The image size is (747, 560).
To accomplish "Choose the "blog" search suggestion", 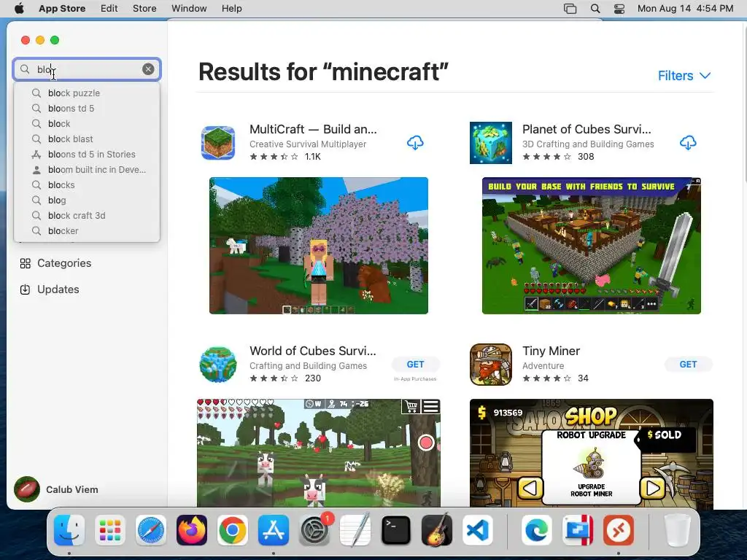I will tap(88, 200).
